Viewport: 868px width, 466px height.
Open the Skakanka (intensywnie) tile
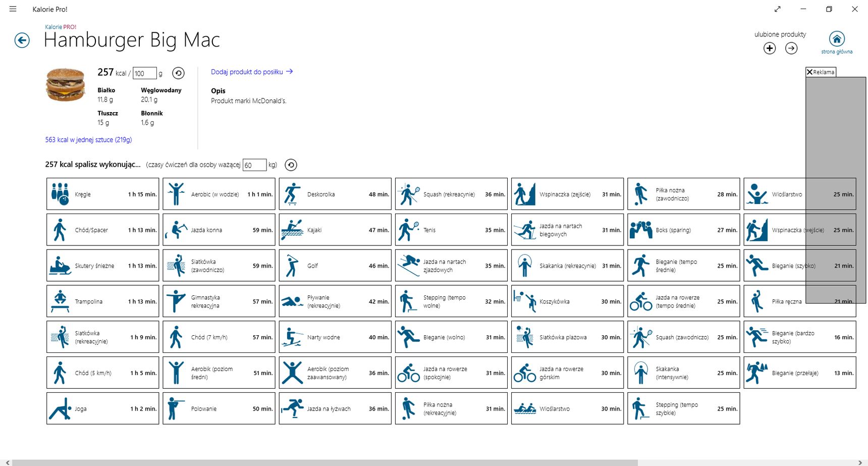[684, 373]
